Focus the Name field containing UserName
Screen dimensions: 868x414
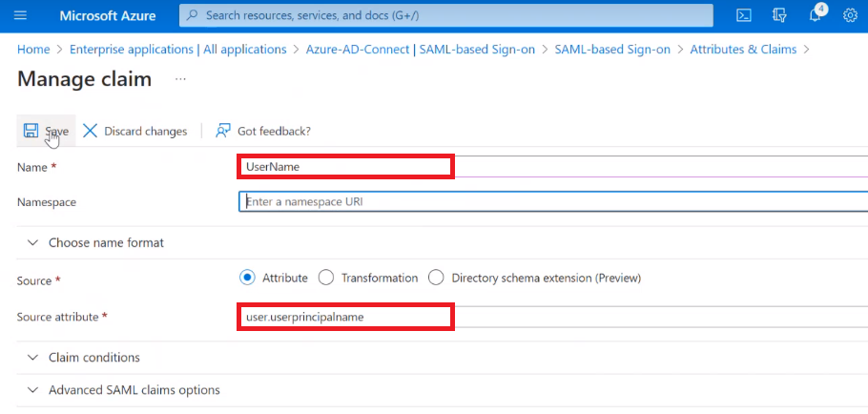pos(553,167)
